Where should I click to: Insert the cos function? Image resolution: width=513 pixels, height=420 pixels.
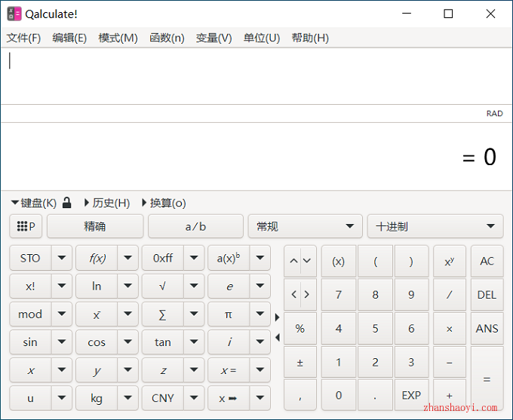(97, 342)
